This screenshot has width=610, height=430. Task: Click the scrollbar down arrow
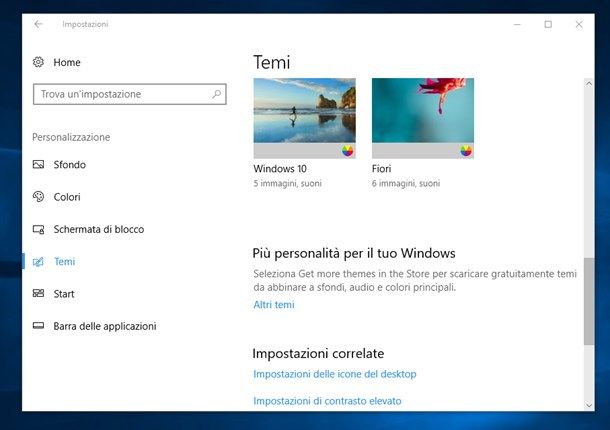(x=589, y=405)
